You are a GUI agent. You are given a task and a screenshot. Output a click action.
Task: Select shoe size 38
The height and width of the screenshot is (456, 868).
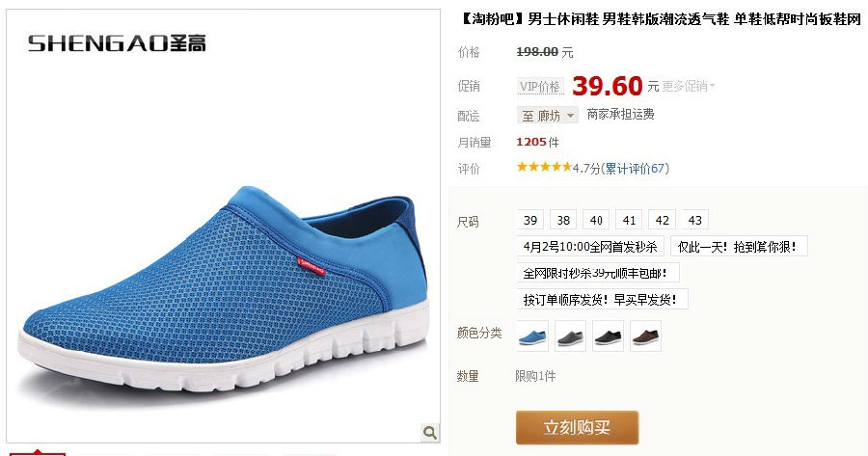(563, 220)
